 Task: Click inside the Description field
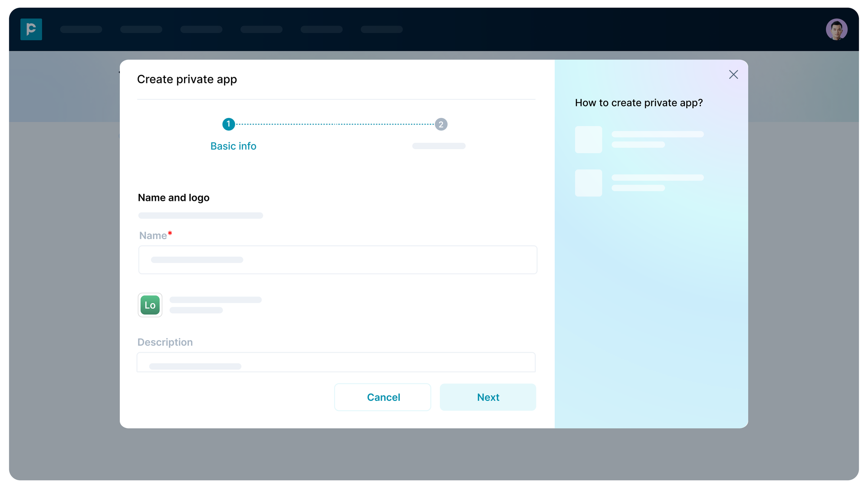click(336, 362)
